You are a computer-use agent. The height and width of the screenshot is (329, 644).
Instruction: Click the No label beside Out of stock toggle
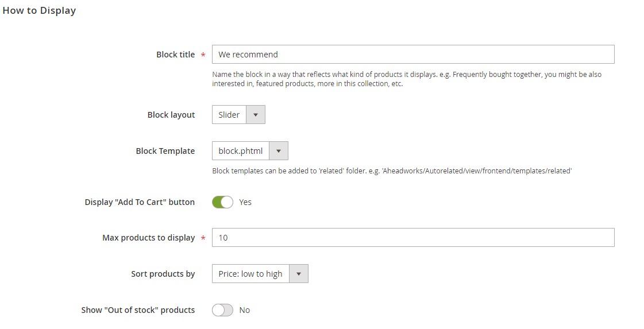coord(245,310)
